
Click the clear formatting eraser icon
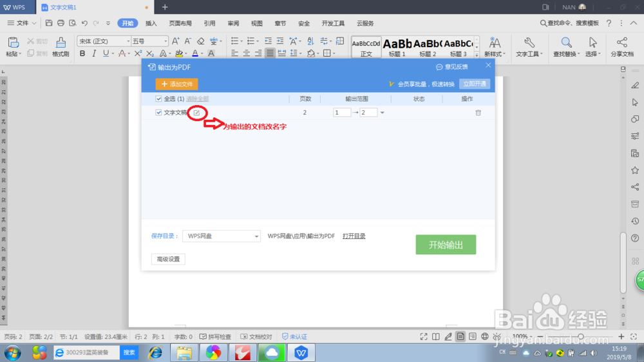[x=201, y=41]
